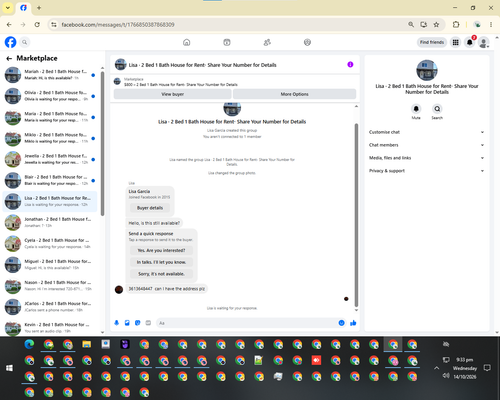500x400 pixels.
Task: Open the tab search dropdown chevron
Action: pyautogui.click(x=8, y=8)
